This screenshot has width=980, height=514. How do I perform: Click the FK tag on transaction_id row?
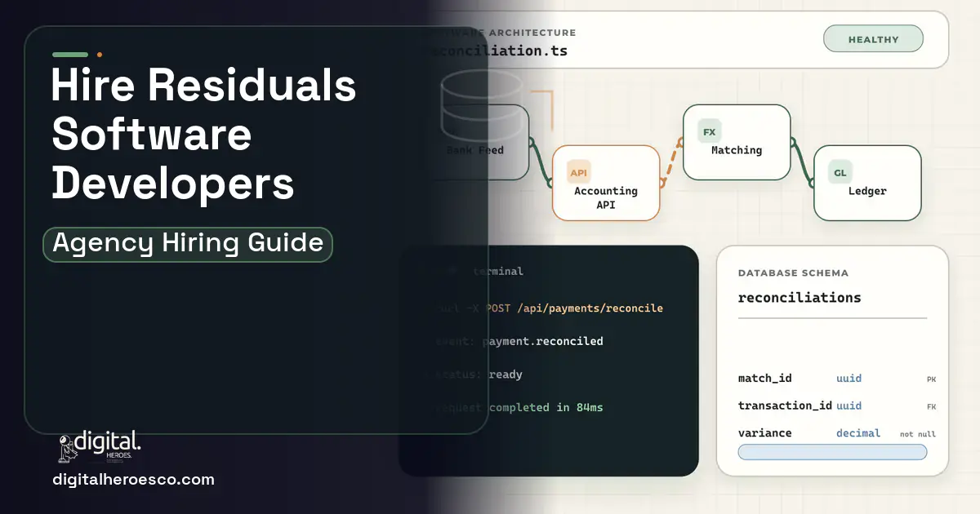pos(931,406)
